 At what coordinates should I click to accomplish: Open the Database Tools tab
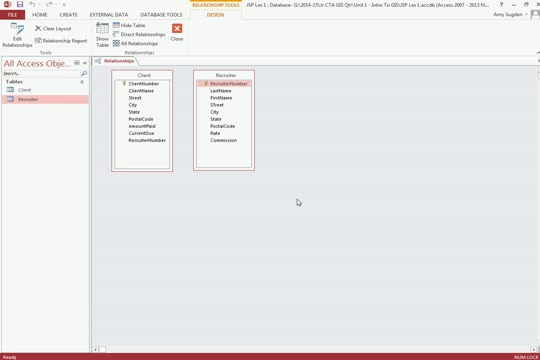coord(161,15)
